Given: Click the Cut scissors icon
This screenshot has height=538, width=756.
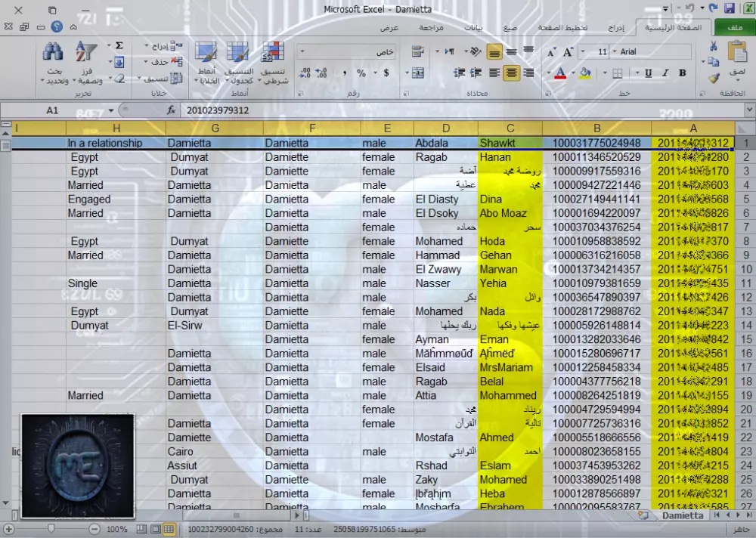Looking at the screenshot, I should tap(714, 46).
